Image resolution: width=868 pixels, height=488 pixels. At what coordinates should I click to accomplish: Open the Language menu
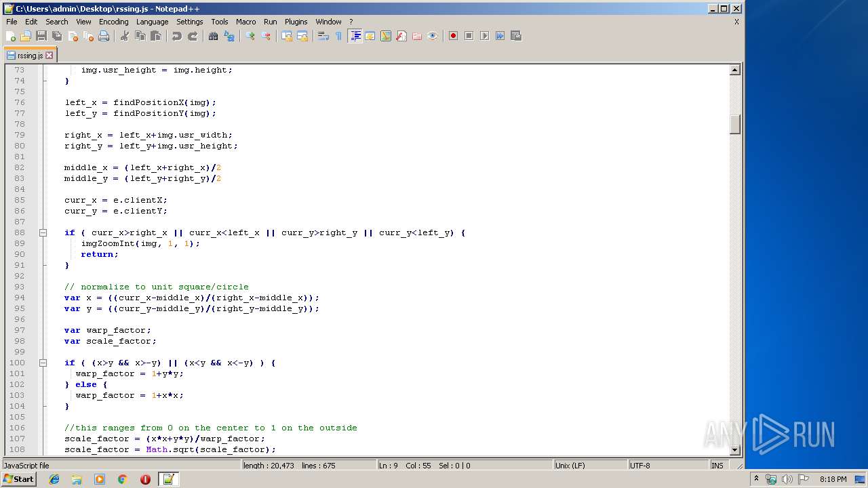point(152,22)
